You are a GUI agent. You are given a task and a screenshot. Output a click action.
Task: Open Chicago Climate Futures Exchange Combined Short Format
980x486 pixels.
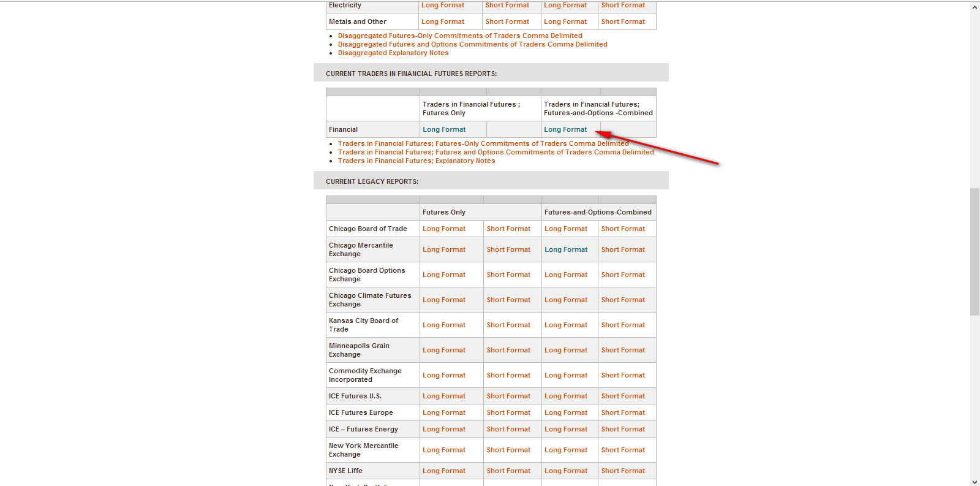[x=623, y=300]
